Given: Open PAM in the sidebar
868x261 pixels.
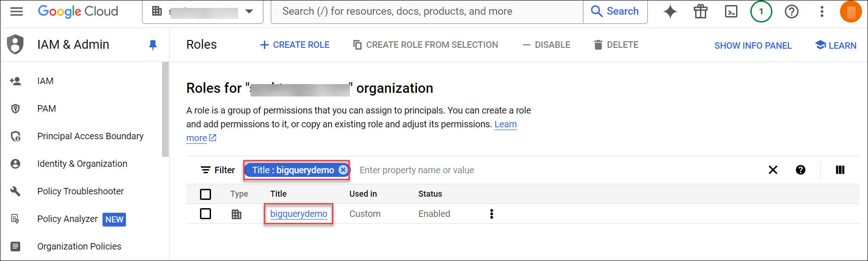Looking at the screenshot, I should click(46, 109).
